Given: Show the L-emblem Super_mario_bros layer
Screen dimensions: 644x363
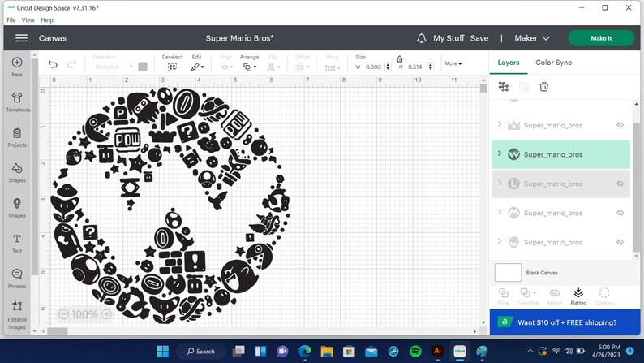Looking at the screenshot, I should (620, 184).
